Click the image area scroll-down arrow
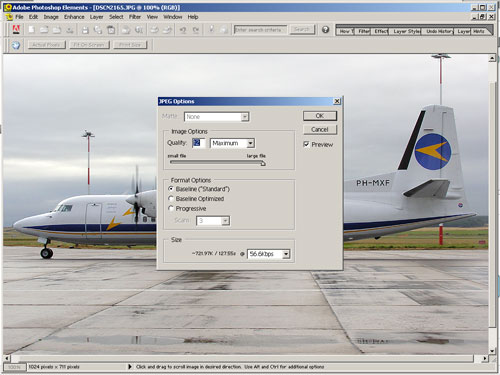Viewport: 500px width, 375px height. click(x=492, y=351)
